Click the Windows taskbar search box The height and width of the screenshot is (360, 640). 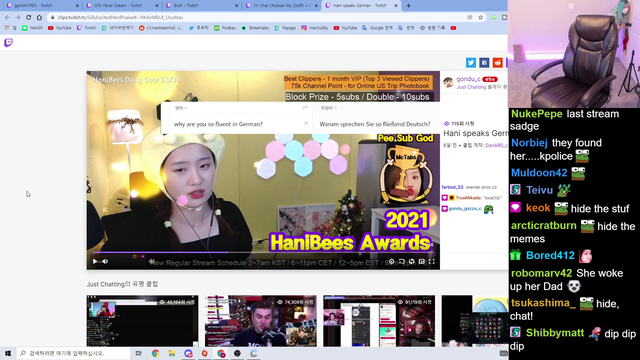tap(73, 353)
